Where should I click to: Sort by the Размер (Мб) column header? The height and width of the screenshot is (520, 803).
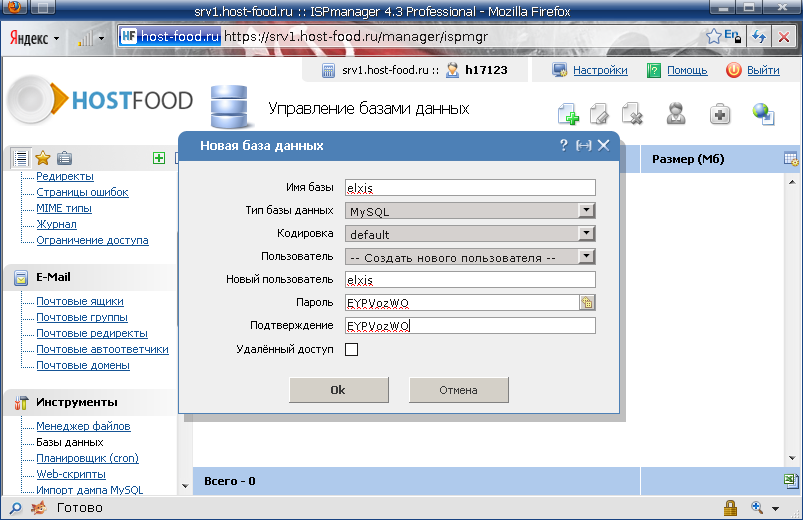[688, 159]
